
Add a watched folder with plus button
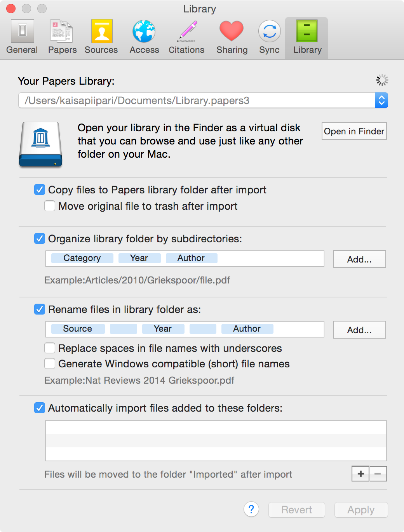click(x=360, y=474)
